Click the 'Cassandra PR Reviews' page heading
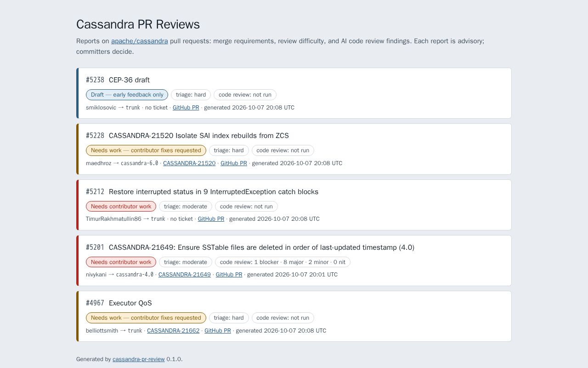588x368 pixels. click(x=138, y=24)
